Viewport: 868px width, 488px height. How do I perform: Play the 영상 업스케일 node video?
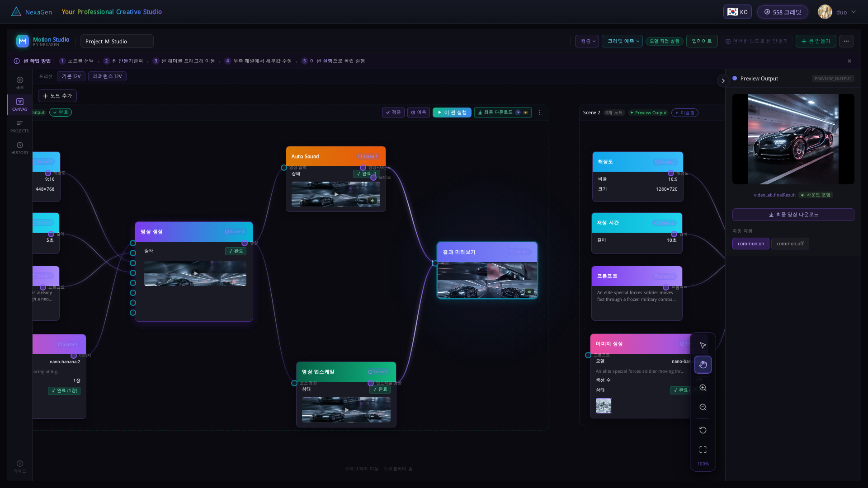346,410
